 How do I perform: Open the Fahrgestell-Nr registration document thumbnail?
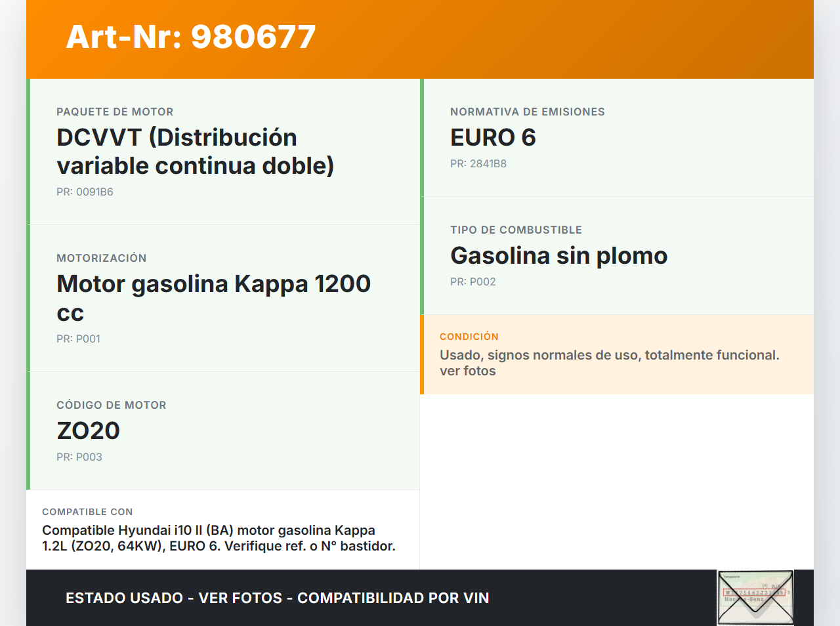755,597
